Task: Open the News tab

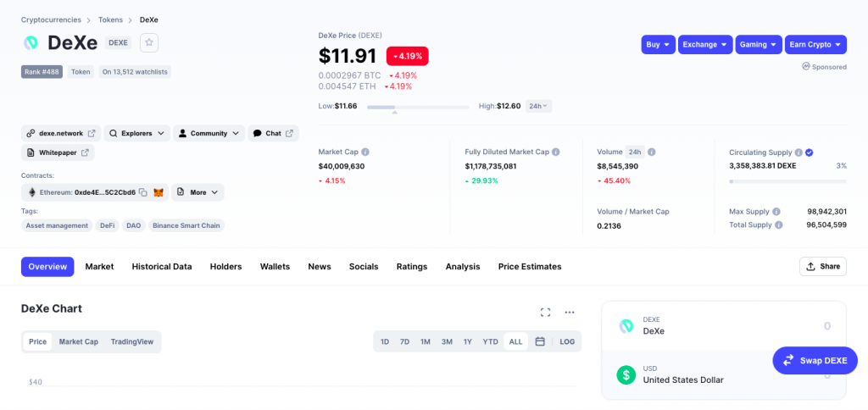Action: click(320, 267)
